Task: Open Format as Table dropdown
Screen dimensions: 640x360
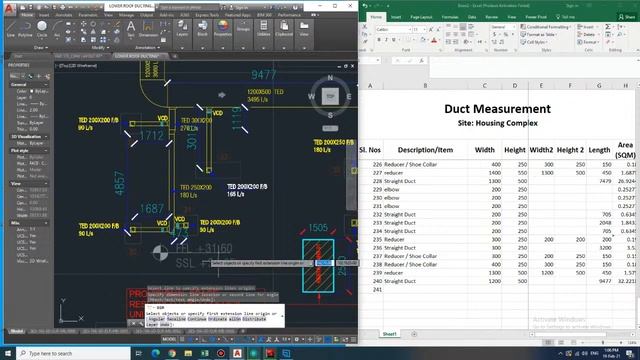Action: pyautogui.click(x=539, y=35)
